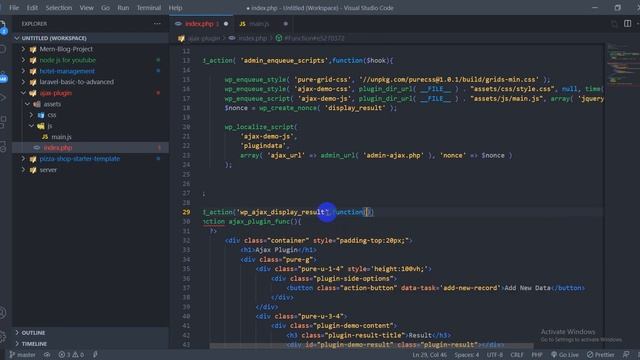Screen dimensions: 640x360
Task: Open the File menu
Action: coord(14,8)
